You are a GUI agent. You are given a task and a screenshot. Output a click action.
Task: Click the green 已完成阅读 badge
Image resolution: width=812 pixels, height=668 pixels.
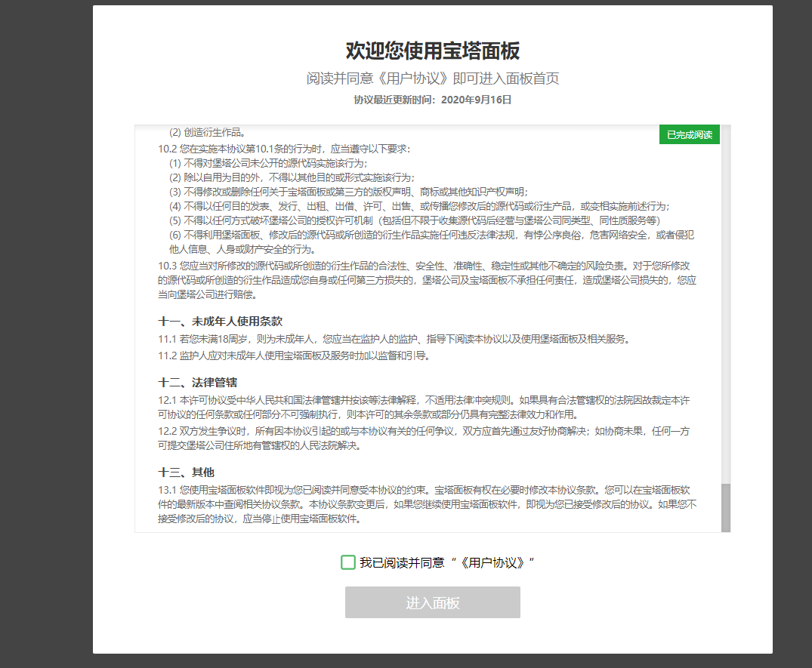click(x=690, y=134)
